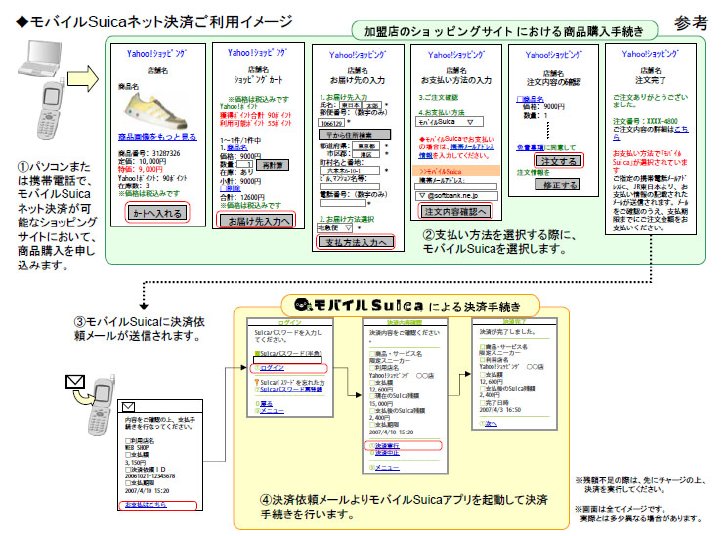The image size is (728, 536).
Task: Click the 修正する button
Action: pyautogui.click(x=559, y=184)
